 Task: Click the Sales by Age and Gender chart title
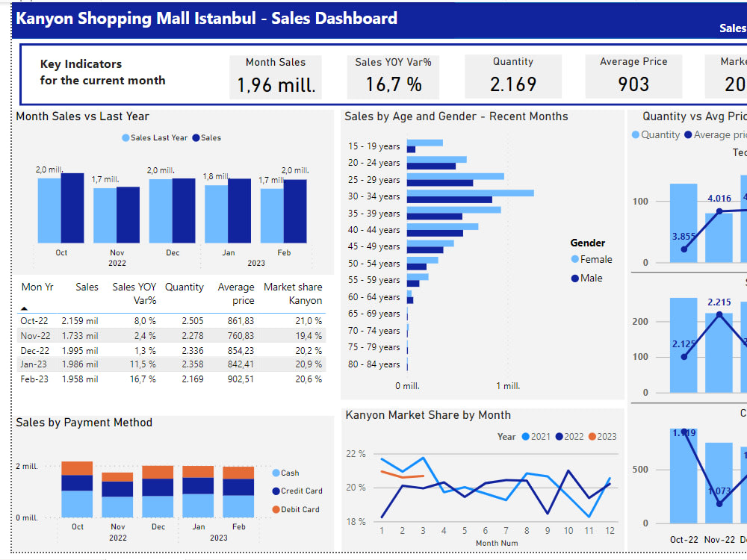click(x=456, y=116)
